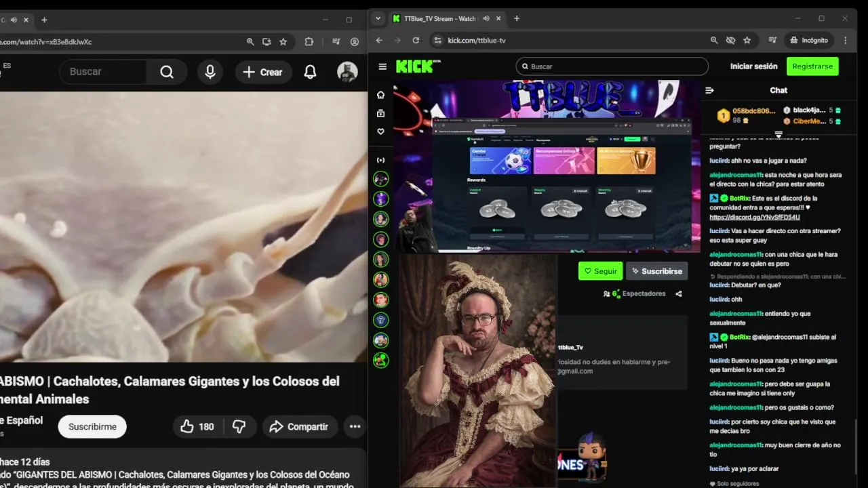Click the third-party cookies eye icon
868x488 pixels.
[730, 40]
